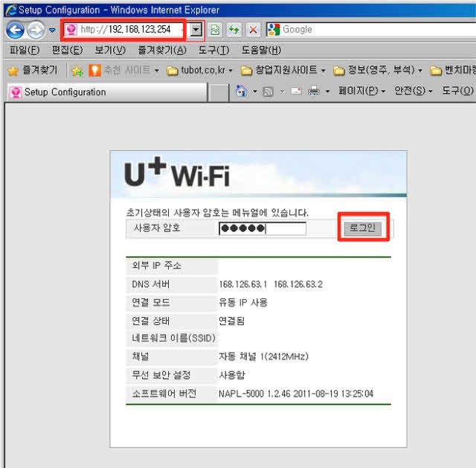Open the 편집(E) menu
Image resolution: width=476 pixels, height=468 pixels.
pos(67,50)
